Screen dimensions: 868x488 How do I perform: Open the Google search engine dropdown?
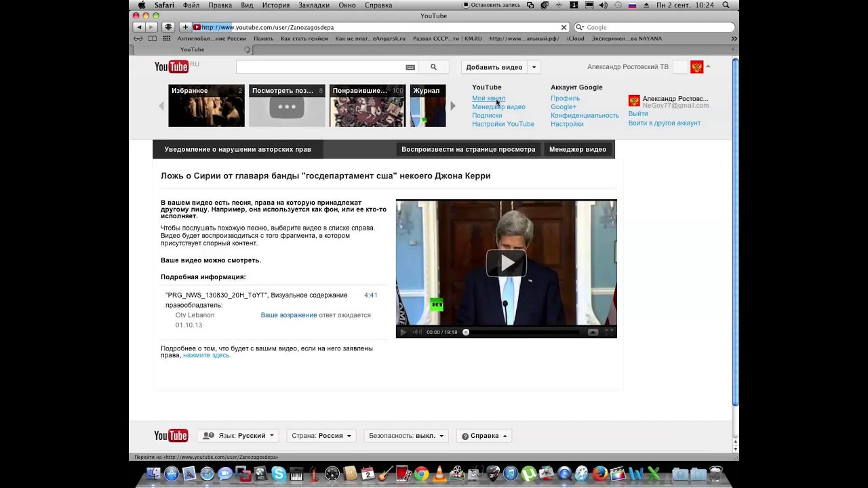pyautogui.click(x=580, y=27)
